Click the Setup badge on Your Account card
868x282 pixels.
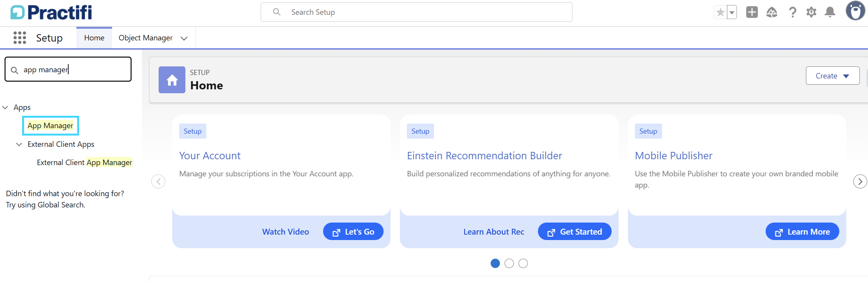click(193, 131)
